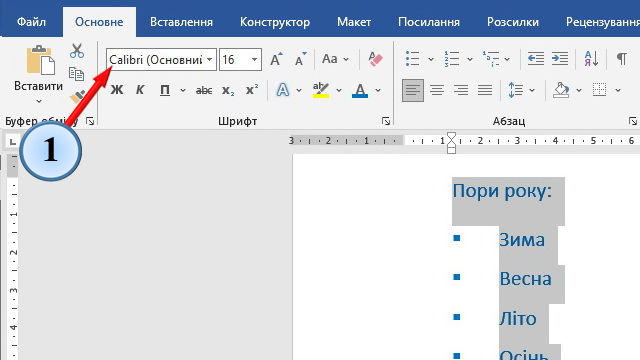Click the numbered list icon
Image resolution: width=640 pixels, height=360 pixels.
[x=452, y=59]
